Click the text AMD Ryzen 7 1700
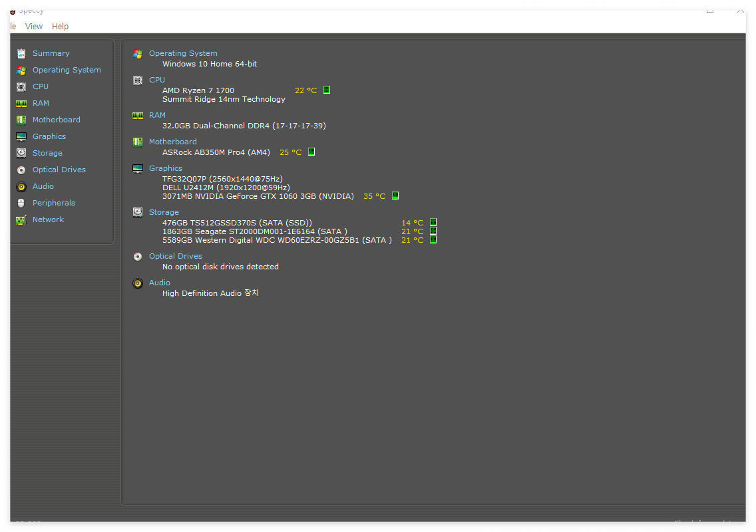 (x=198, y=90)
